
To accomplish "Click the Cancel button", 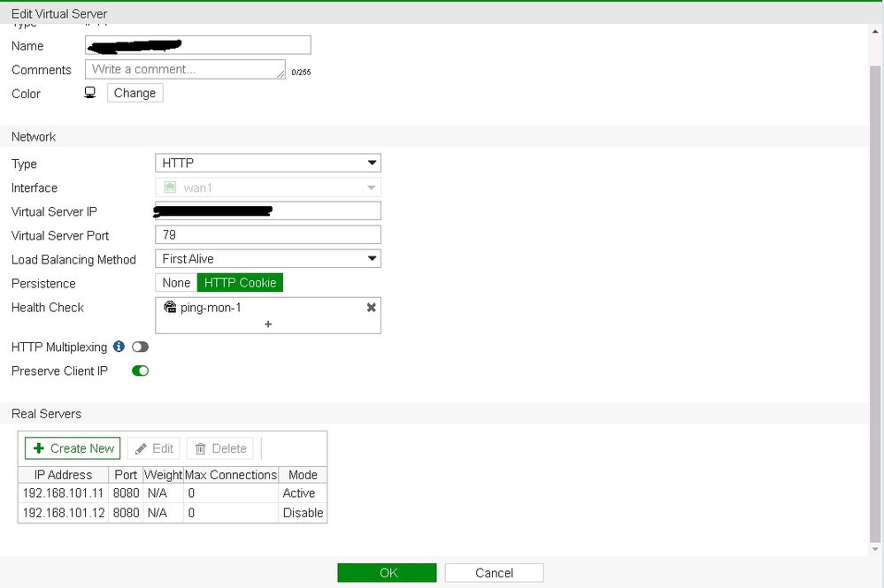I will click(494, 573).
